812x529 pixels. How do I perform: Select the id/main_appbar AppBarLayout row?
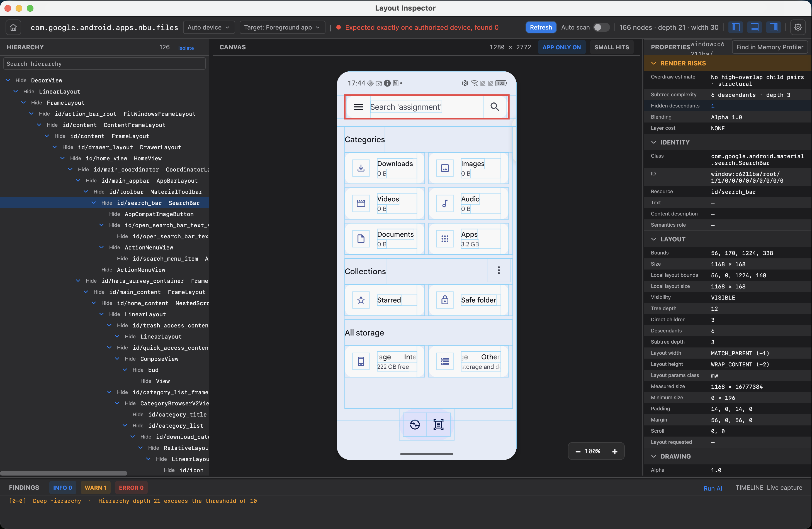tap(104, 181)
